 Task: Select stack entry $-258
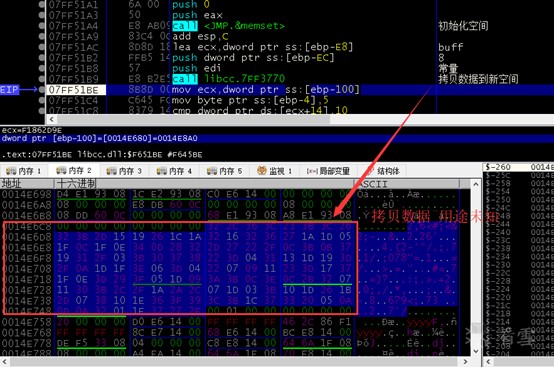pos(498,183)
